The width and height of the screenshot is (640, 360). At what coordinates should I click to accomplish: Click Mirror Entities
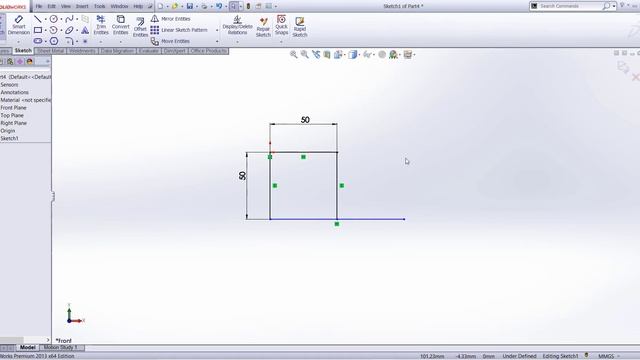pyautogui.click(x=171, y=19)
